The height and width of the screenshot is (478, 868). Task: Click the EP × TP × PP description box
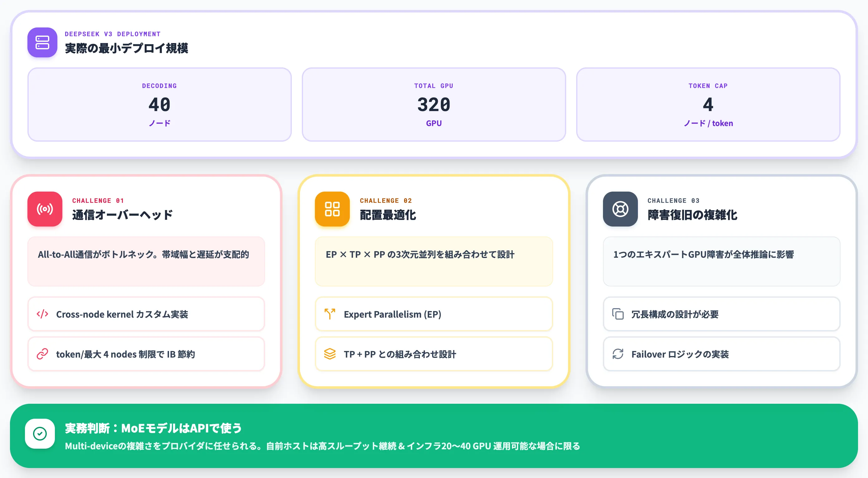434,261
